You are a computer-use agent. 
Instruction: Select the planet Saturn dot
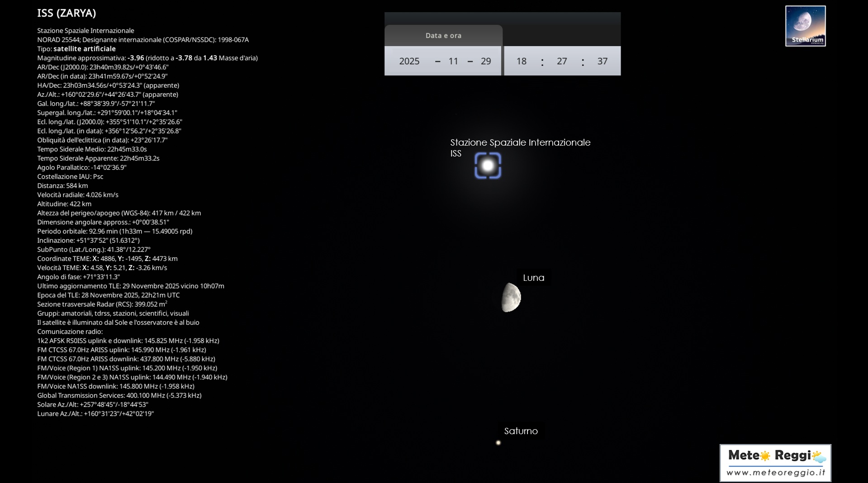pos(498,443)
